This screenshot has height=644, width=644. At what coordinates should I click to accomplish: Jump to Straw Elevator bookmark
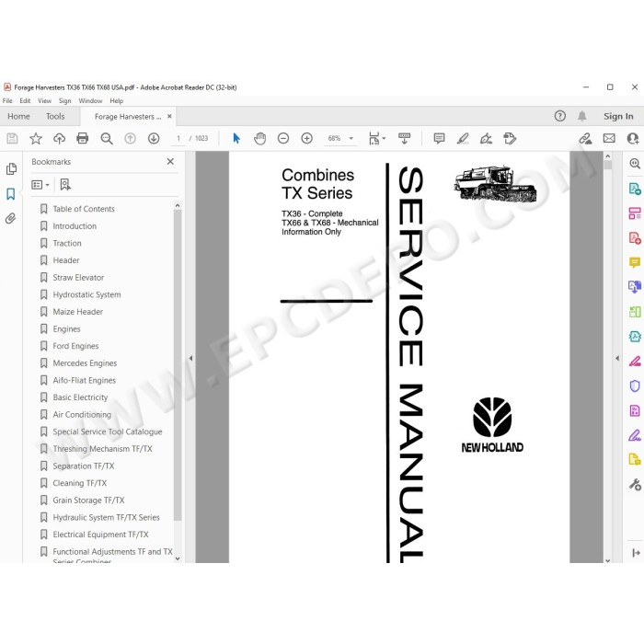78,278
